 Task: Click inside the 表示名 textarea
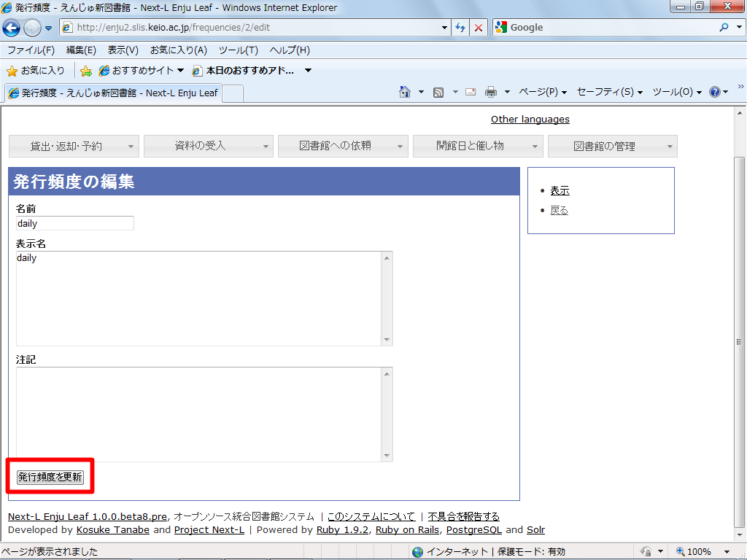pyautogui.click(x=198, y=298)
